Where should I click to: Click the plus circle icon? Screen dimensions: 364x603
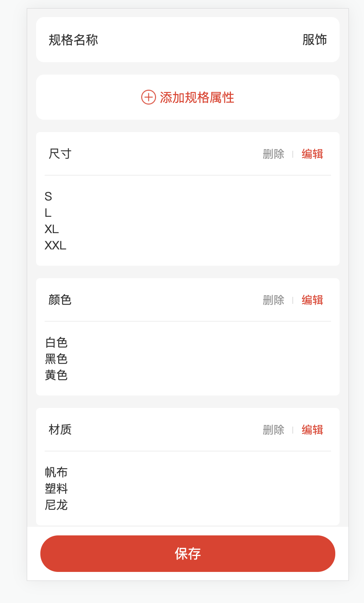tap(148, 97)
